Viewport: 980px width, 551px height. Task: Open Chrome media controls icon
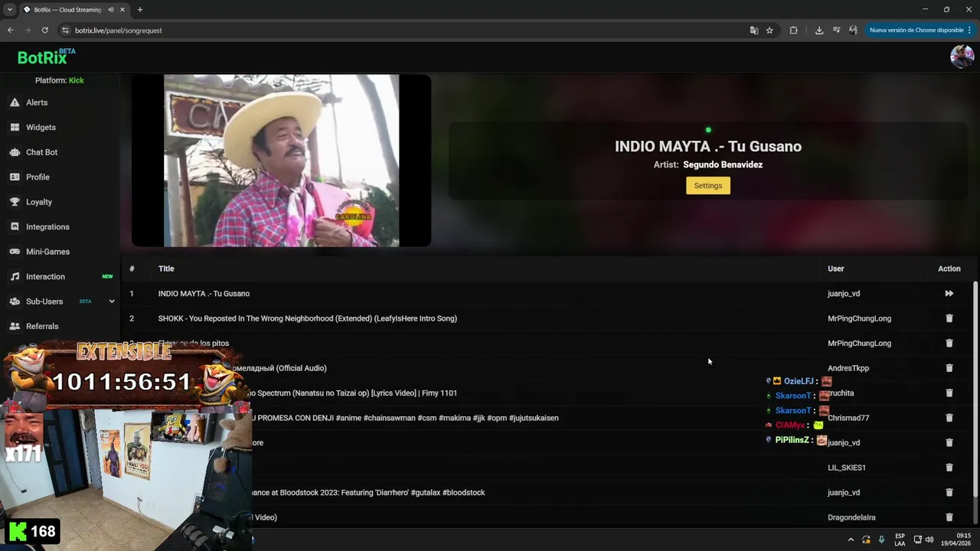[x=836, y=31]
